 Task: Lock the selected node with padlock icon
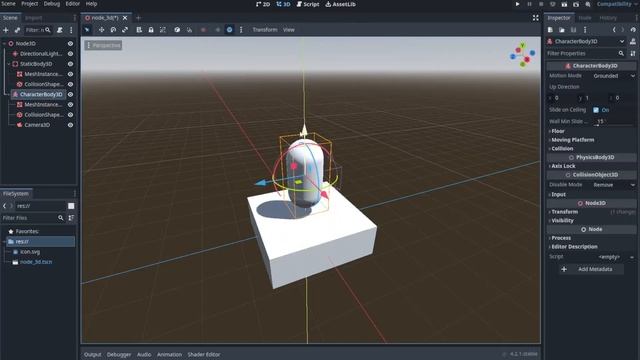pos(151,30)
